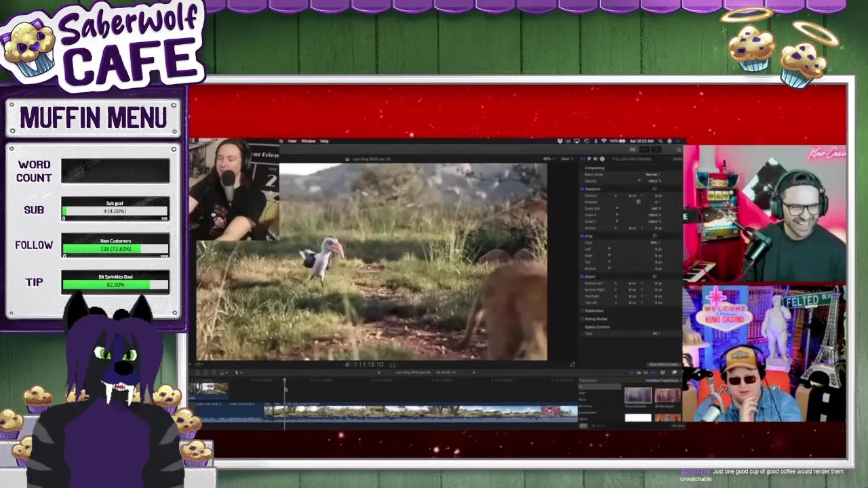Viewport: 868px width, 488px height.
Task: Select the Cross Dissolve transition thumbnail
Action: pos(638,395)
